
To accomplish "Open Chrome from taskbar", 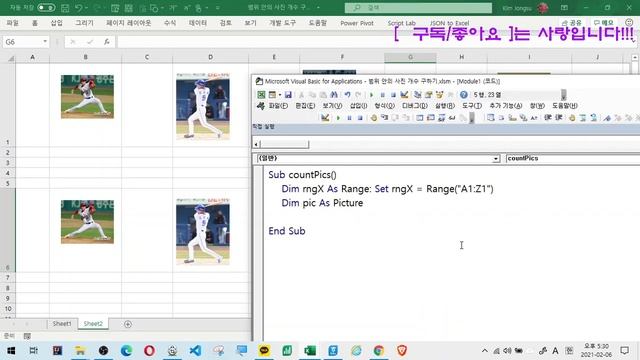I will click(379, 351).
